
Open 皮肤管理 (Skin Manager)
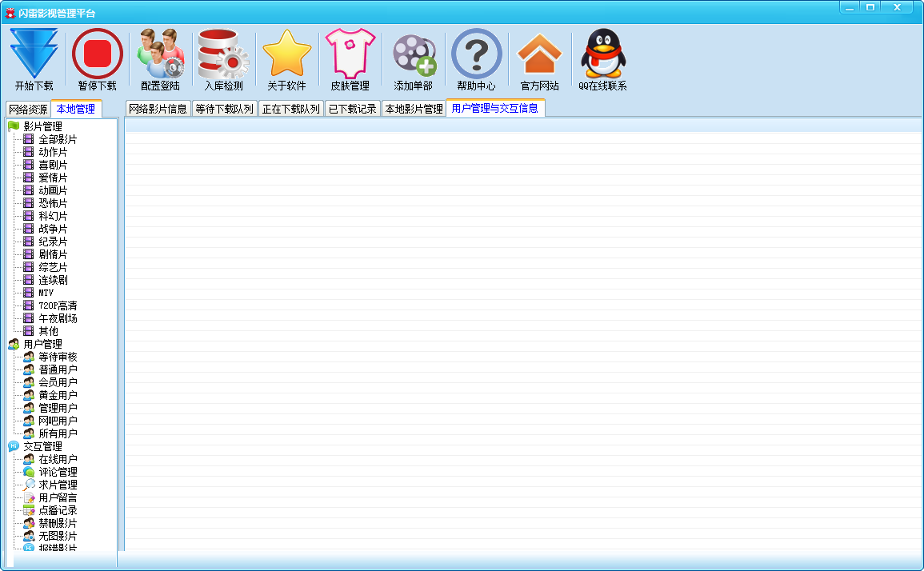[350, 56]
